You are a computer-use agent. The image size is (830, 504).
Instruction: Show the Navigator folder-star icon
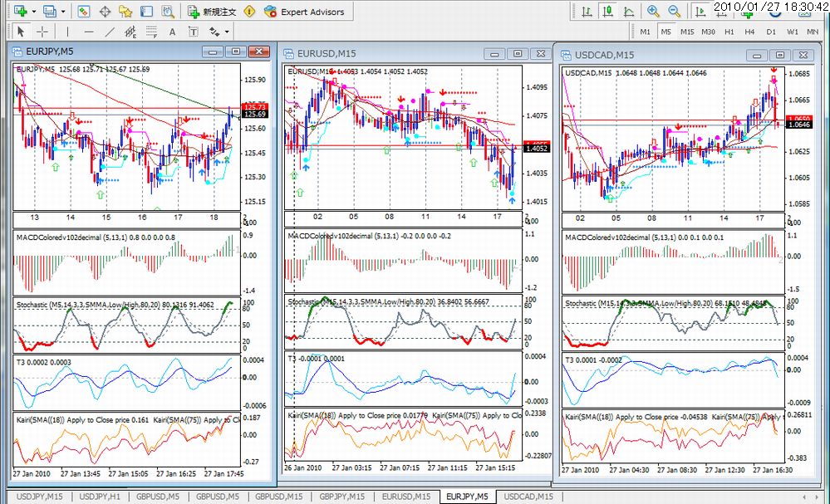(125, 11)
